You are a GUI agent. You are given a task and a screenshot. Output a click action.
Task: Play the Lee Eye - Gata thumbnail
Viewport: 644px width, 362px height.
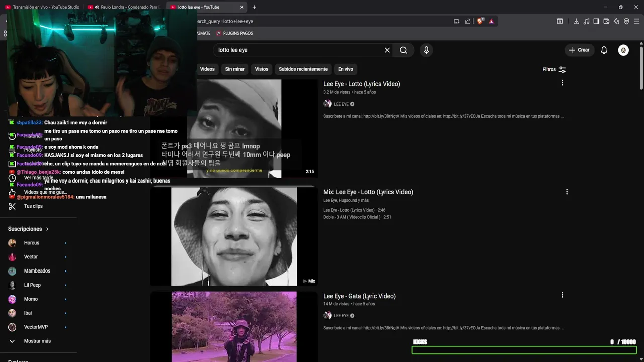(234, 326)
